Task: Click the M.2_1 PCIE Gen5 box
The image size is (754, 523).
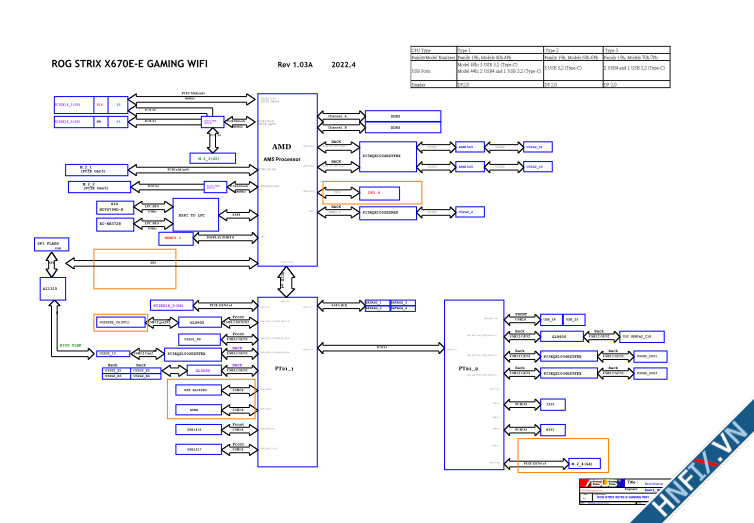Action: [x=96, y=170]
